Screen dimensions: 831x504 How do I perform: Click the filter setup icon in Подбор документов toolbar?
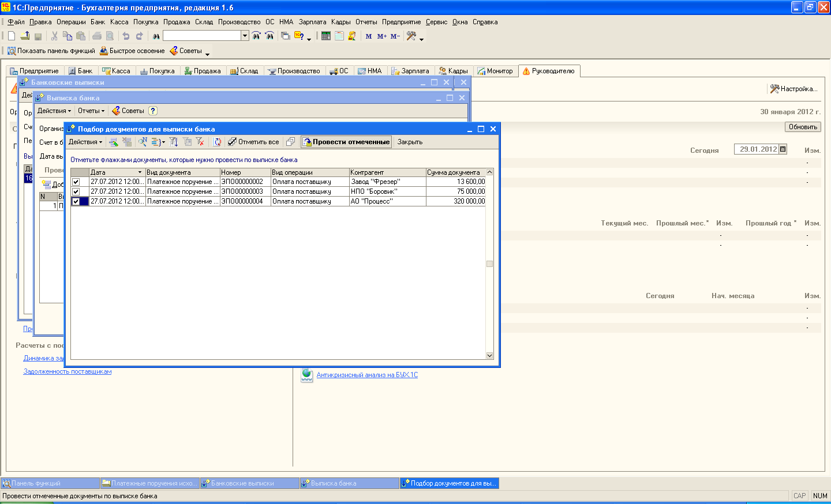tap(173, 142)
